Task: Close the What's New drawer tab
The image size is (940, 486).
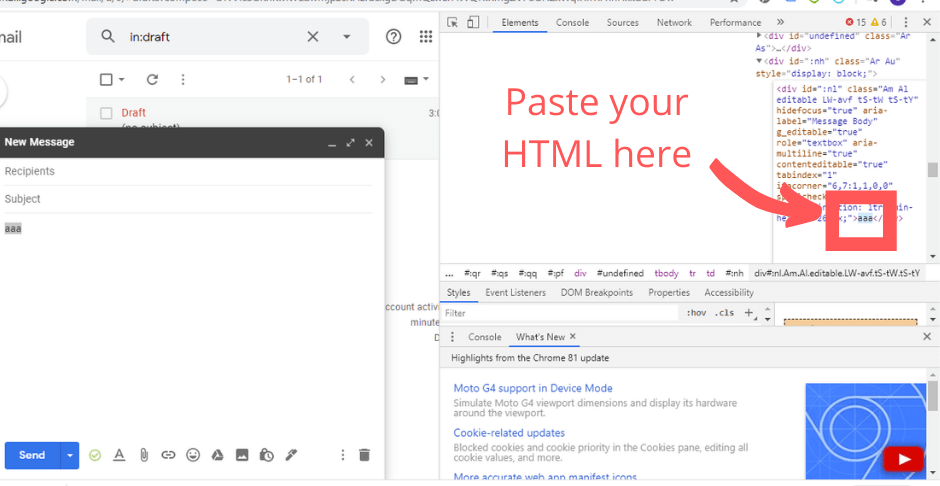Action: point(573,337)
